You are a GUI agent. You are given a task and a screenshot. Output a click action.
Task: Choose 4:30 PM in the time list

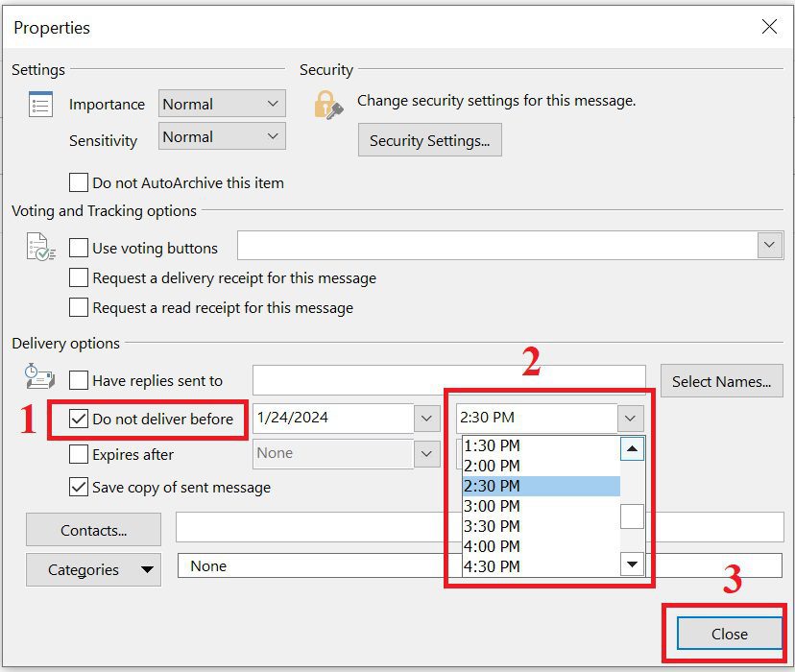(x=492, y=566)
